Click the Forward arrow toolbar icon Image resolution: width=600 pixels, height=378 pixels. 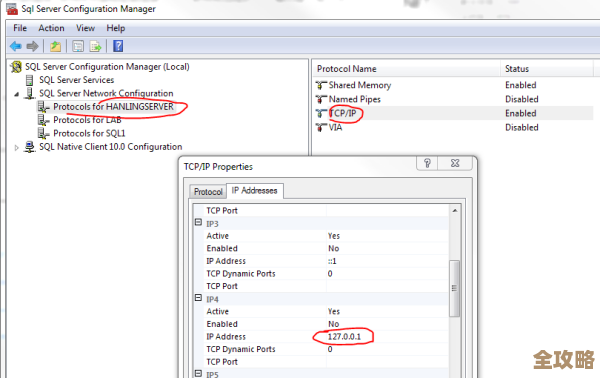(x=33, y=46)
